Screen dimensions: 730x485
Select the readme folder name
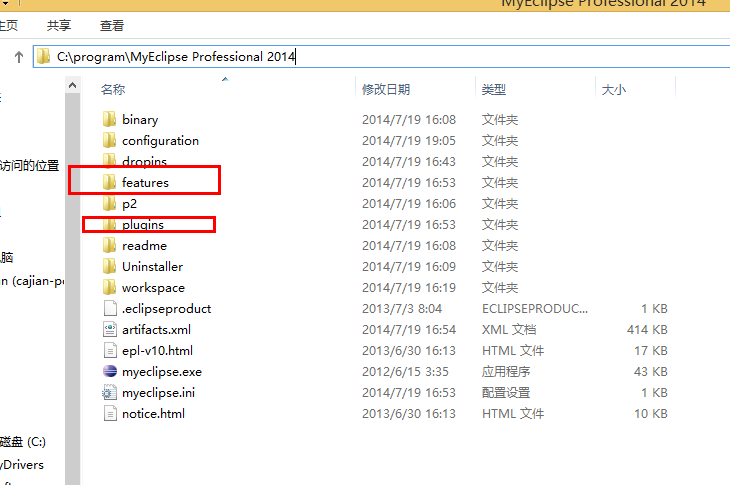coord(144,245)
